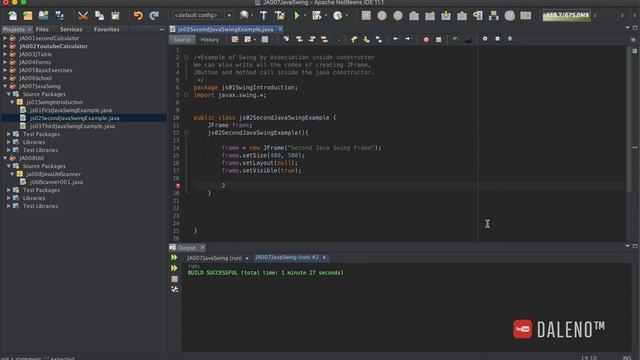Switch to the Services tab

coord(71,29)
